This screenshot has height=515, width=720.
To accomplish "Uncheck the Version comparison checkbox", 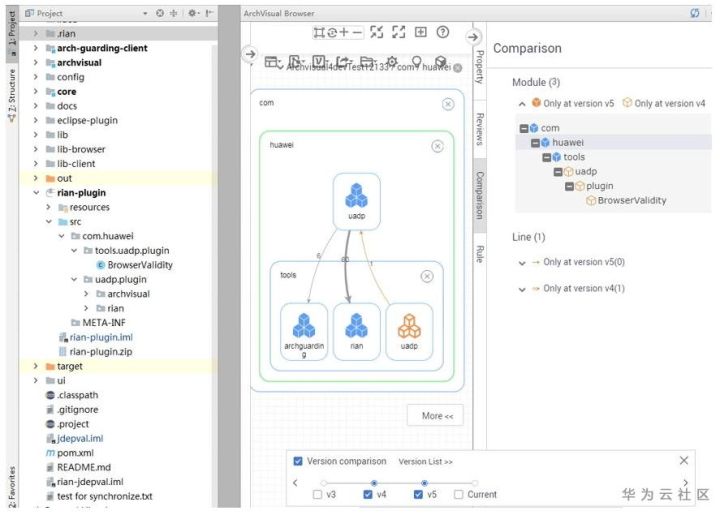I will click(298, 461).
